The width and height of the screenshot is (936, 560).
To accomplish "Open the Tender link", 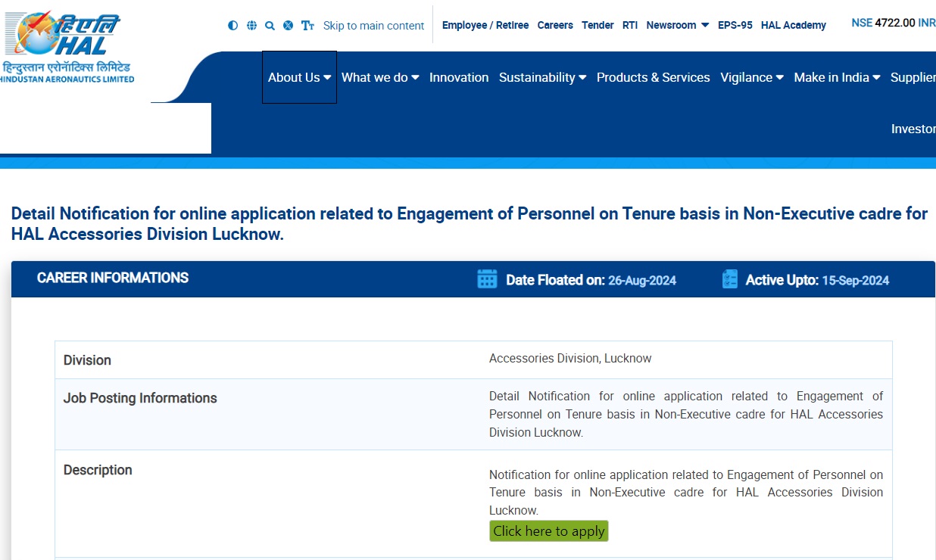I will [x=597, y=25].
